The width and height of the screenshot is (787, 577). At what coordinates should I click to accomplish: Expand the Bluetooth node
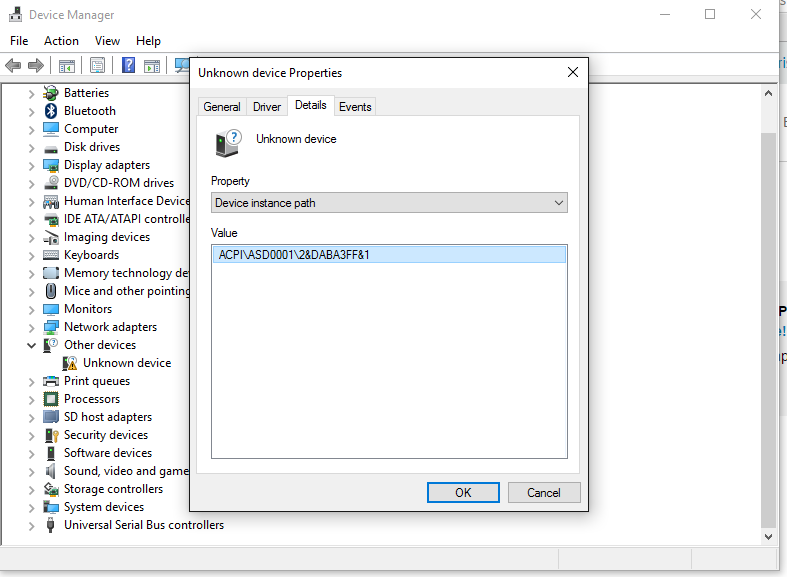pos(31,112)
